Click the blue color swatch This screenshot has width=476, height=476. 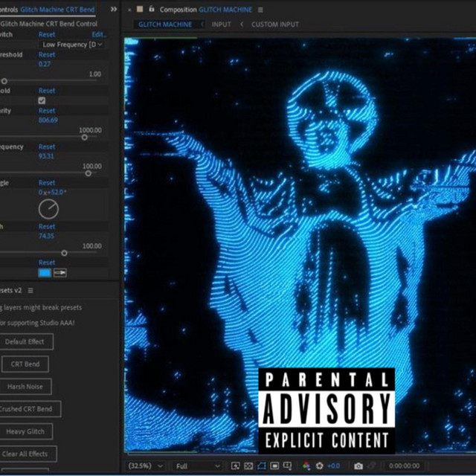45,273
